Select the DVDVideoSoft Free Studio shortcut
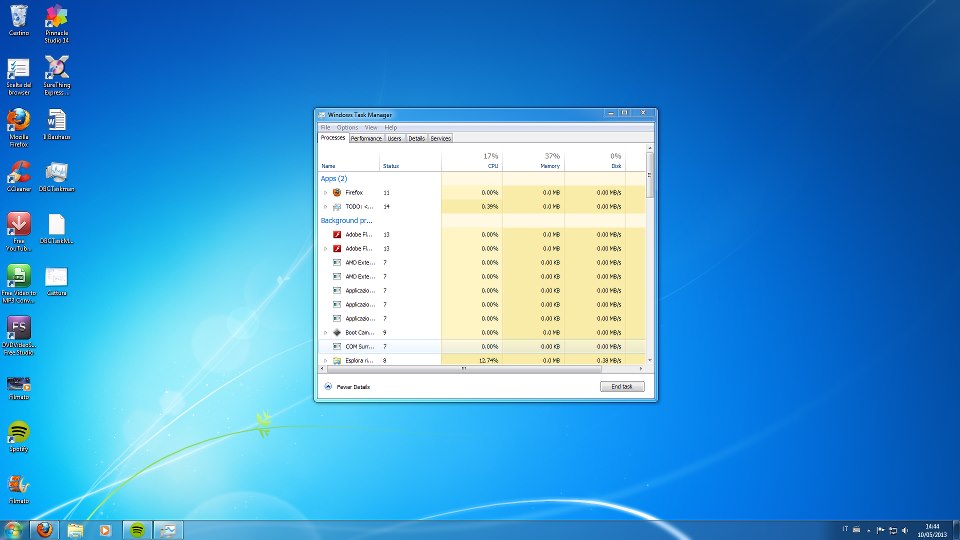This screenshot has height=540, width=960. pos(18,336)
